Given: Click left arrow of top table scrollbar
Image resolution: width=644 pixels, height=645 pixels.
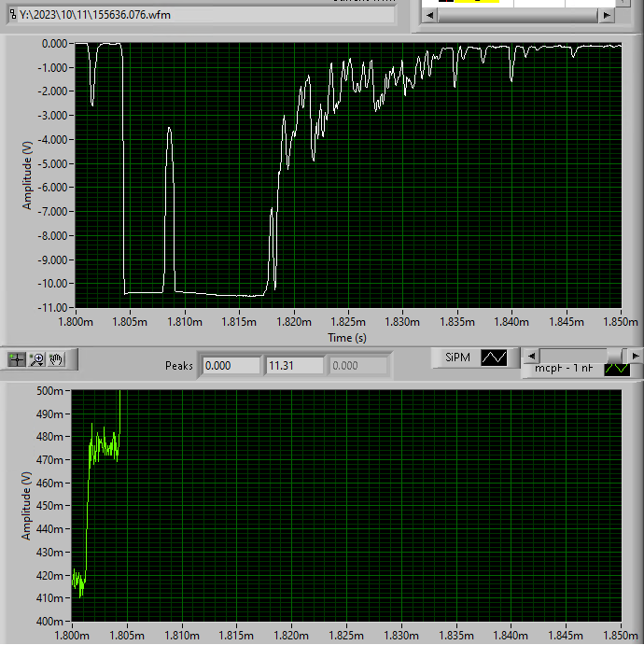Looking at the screenshot, I should point(429,16).
